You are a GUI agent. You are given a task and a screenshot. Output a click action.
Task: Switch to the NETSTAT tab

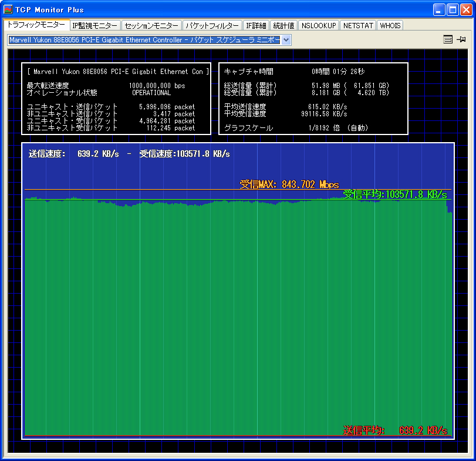coord(358,26)
